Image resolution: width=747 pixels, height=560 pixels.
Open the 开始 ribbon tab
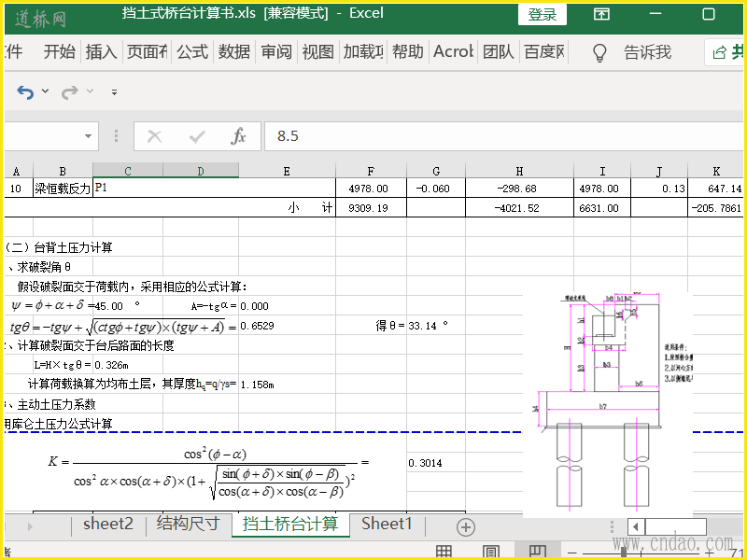[x=60, y=51]
